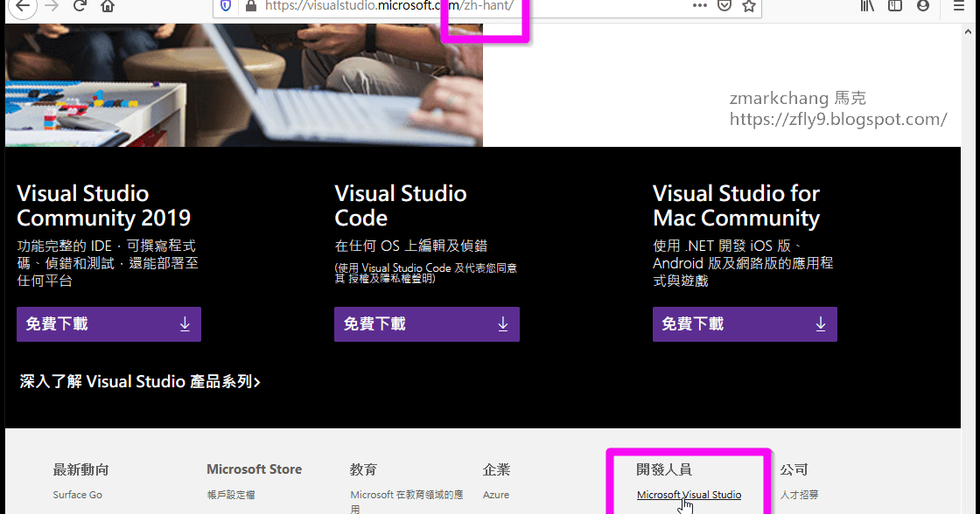980x514 pixels.
Task: Open the Firefox hamburger menu
Action: [959, 6]
